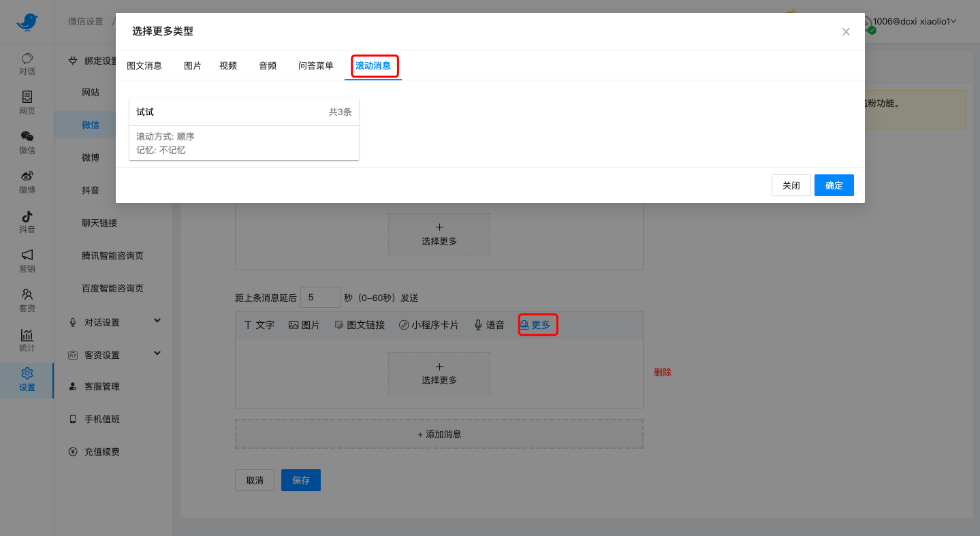Viewport: 980px width, 536px height.
Task: Open the 抖音 section from sidebar
Action: pos(27,221)
